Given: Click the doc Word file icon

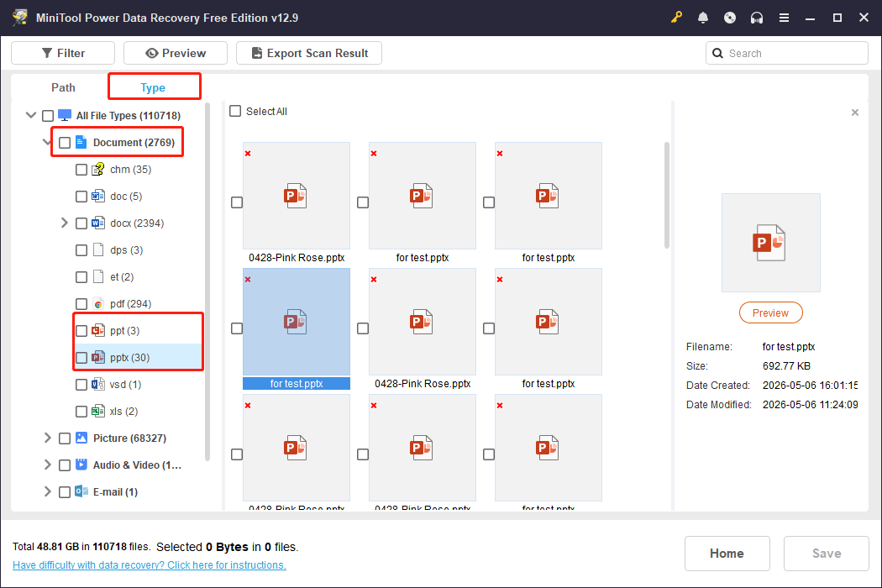Looking at the screenshot, I should pos(98,196).
